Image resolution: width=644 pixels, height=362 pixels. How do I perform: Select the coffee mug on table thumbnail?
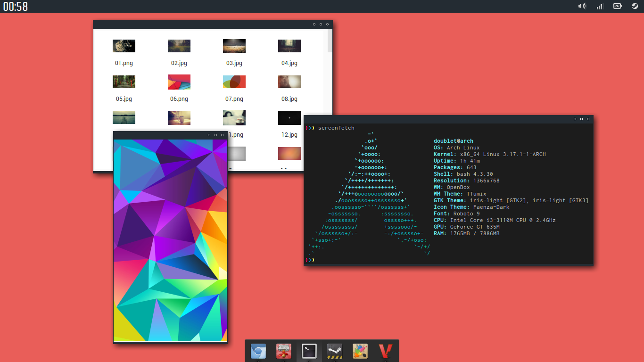click(x=179, y=117)
